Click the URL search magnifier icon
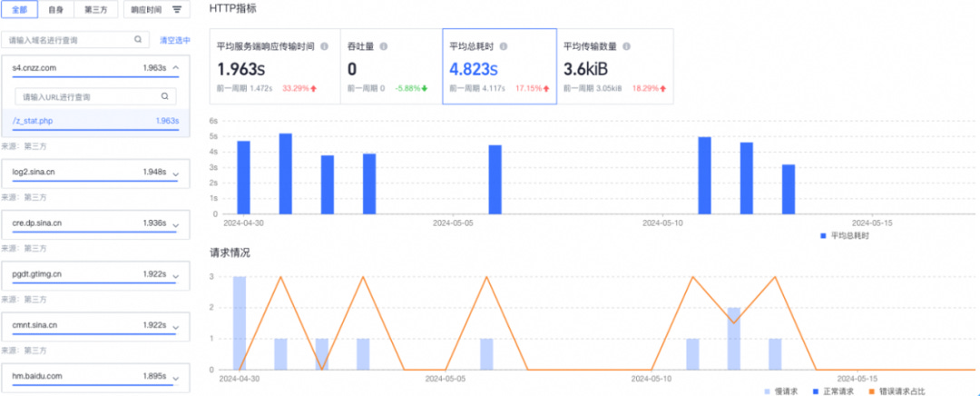 [165, 96]
